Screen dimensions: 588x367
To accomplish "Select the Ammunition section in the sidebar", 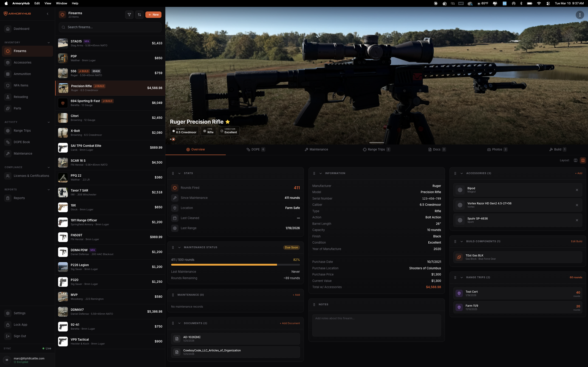I will [22, 74].
